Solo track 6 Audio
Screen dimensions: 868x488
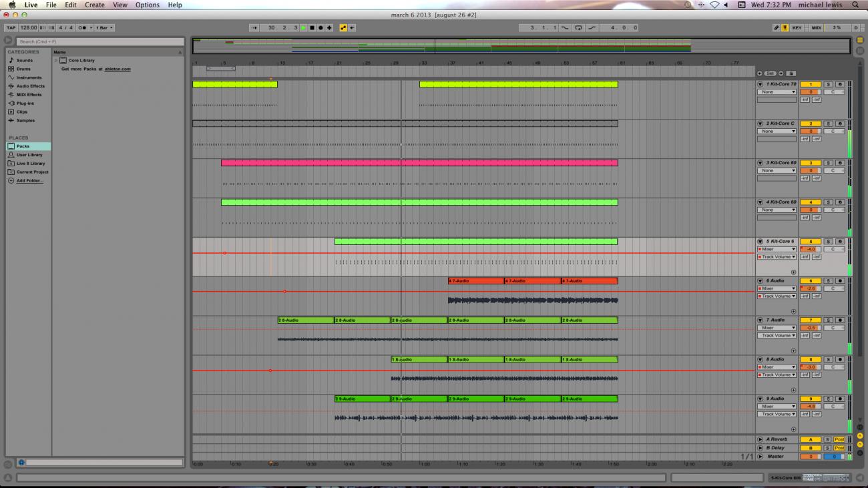pos(828,281)
